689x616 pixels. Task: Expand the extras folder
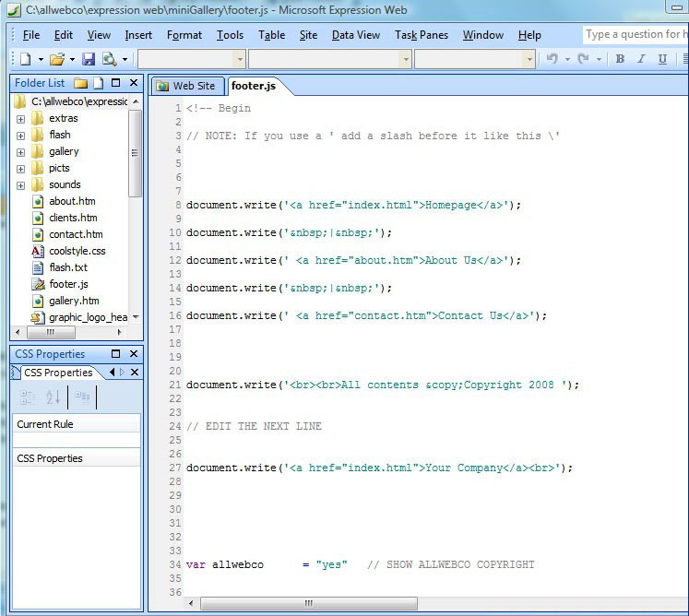pos(20,119)
